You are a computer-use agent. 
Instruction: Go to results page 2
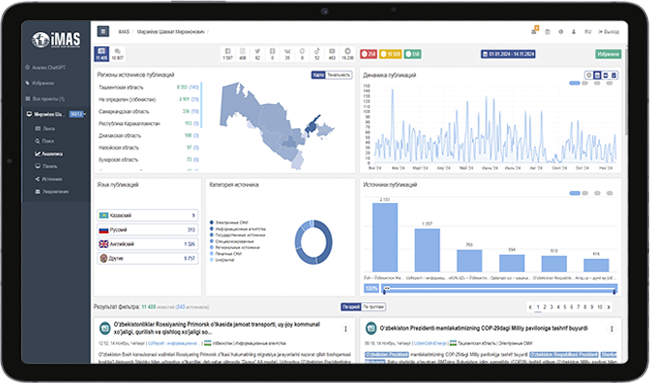545,307
